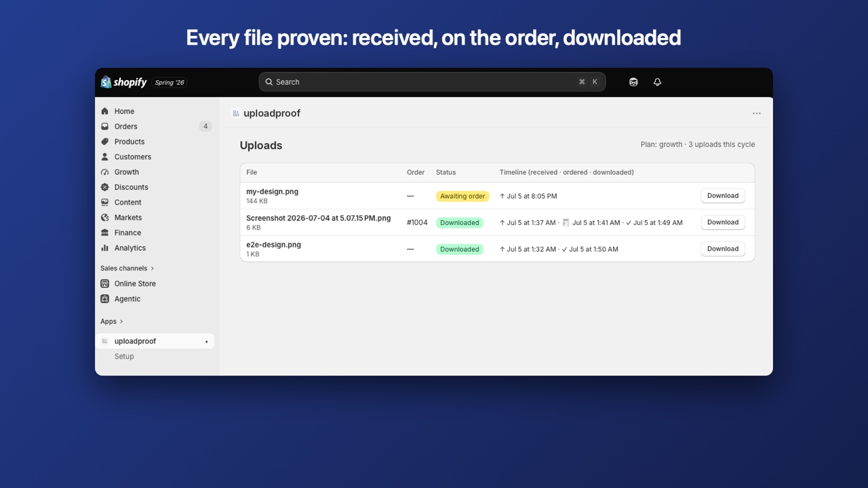Expand Apps chevron in sidebar

point(121,321)
